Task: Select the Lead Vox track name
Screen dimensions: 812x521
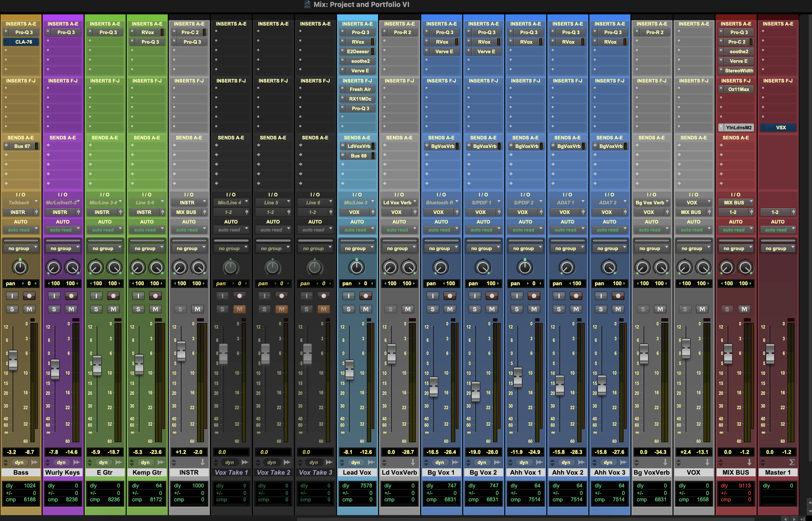Action: click(x=357, y=472)
